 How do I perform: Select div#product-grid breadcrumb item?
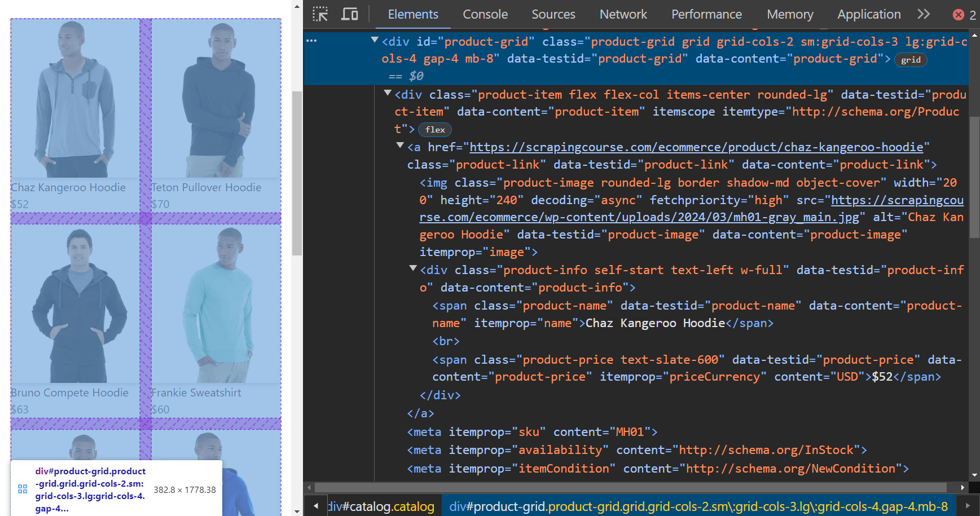[x=698, y=506]
